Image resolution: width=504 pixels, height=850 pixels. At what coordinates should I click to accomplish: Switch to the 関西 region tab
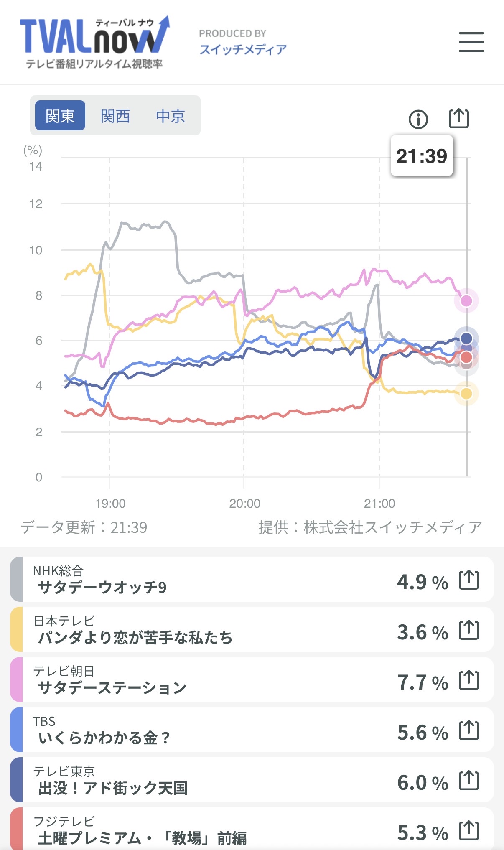pos(115,116)
